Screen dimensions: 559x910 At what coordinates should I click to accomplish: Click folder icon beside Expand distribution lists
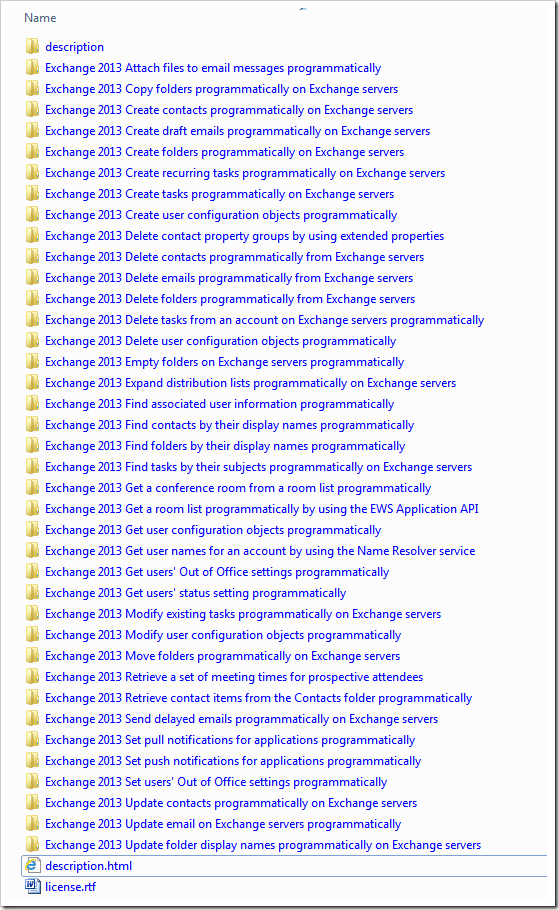(33, 382)
